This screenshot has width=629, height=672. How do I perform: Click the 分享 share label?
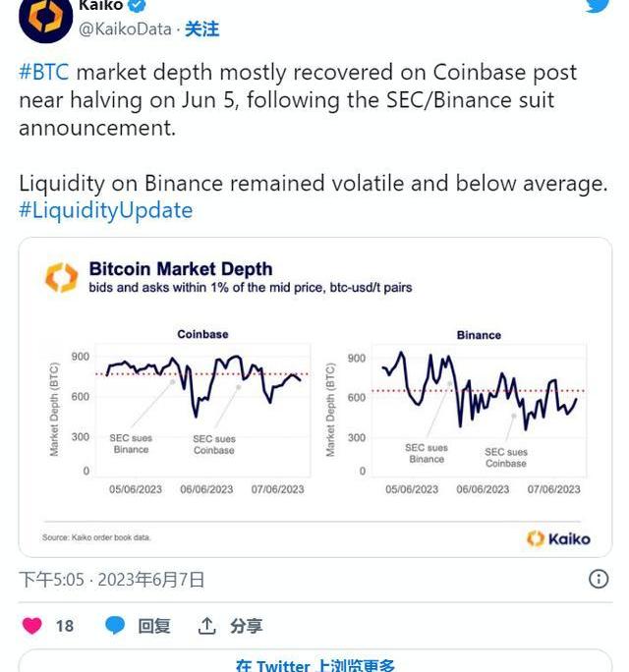click(x=247, y=626)
